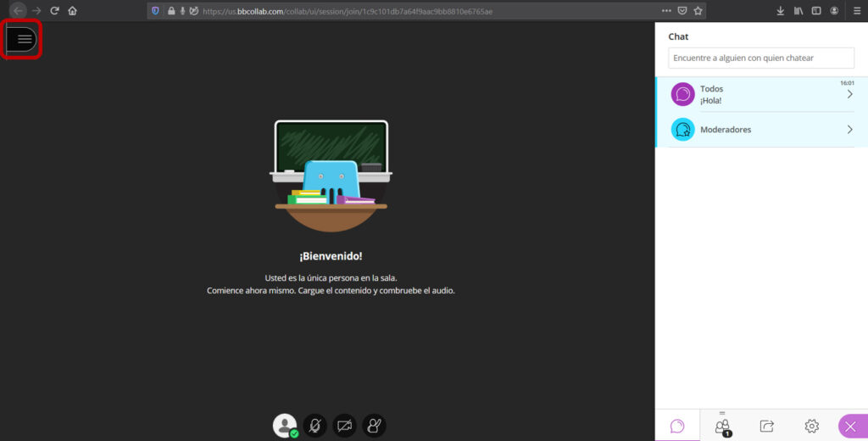The image size is (868, 441).
Task: Bookmark this page with the star icon
Action: 698,11
